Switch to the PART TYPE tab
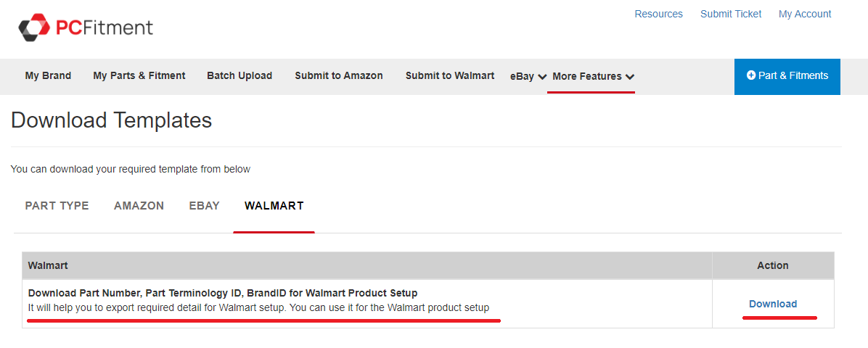The height and width of the screenshot is (348, 868). coord(57,206)
